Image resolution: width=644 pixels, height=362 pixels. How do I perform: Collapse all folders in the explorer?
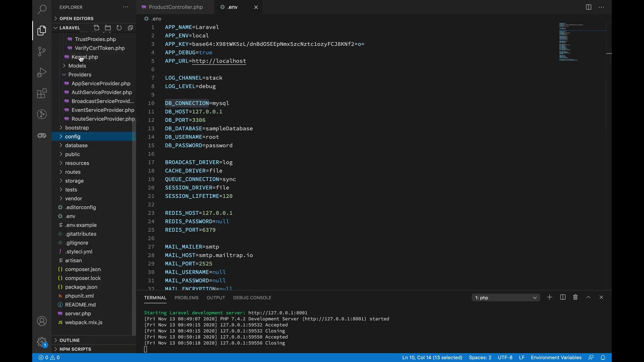point(130,28)
